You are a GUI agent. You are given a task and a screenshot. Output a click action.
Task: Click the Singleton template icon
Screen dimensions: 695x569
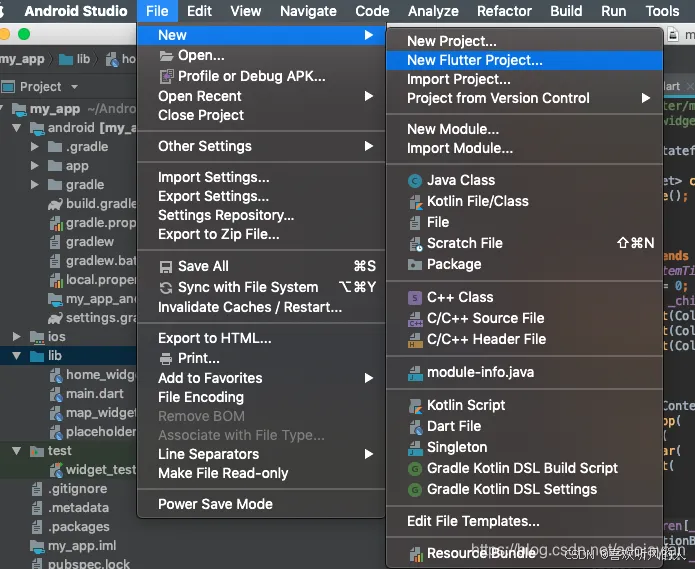415,448
